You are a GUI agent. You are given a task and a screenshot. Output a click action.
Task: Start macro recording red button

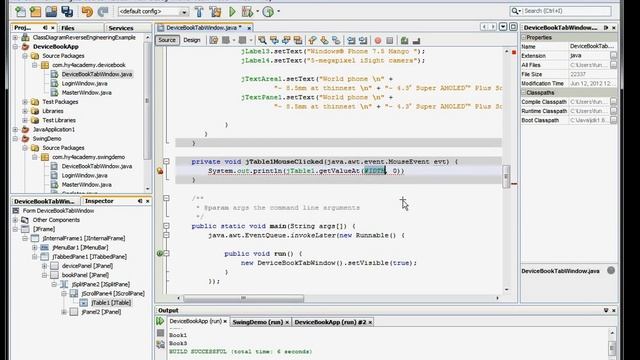click(x=378, y=40)
